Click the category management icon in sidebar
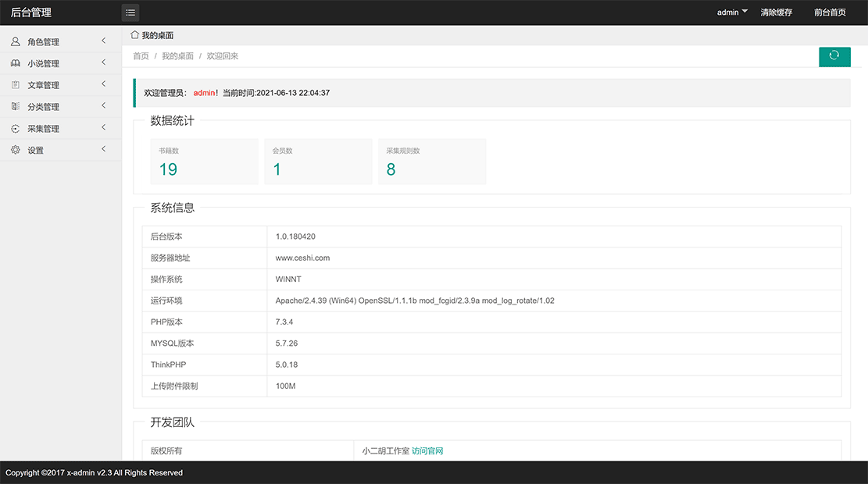The height and width of the screenshot is (484, 868). pos(16,107)
